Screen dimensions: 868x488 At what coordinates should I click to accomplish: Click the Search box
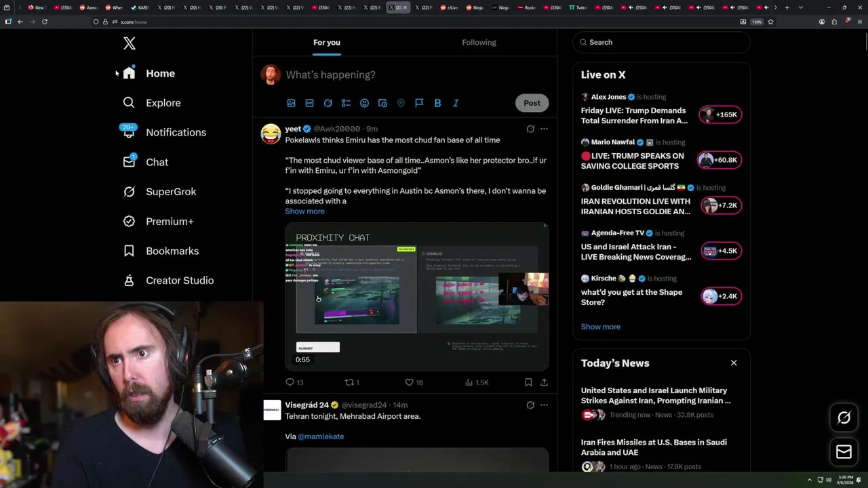coord(661,42)
